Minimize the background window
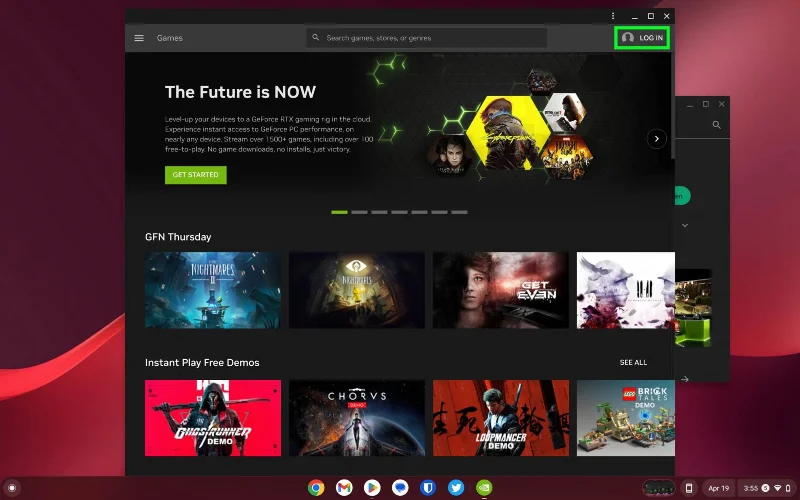 coord(690,105)
